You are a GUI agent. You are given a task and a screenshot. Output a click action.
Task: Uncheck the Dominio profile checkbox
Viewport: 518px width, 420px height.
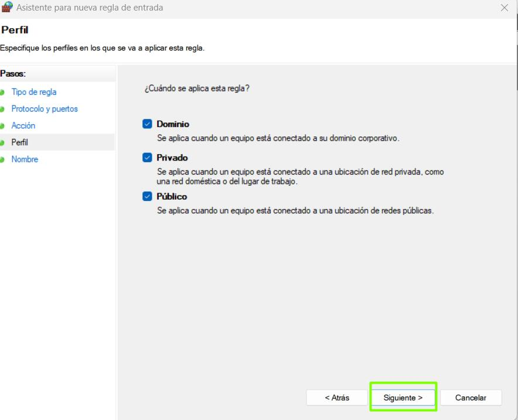click(x=147, y=124)
